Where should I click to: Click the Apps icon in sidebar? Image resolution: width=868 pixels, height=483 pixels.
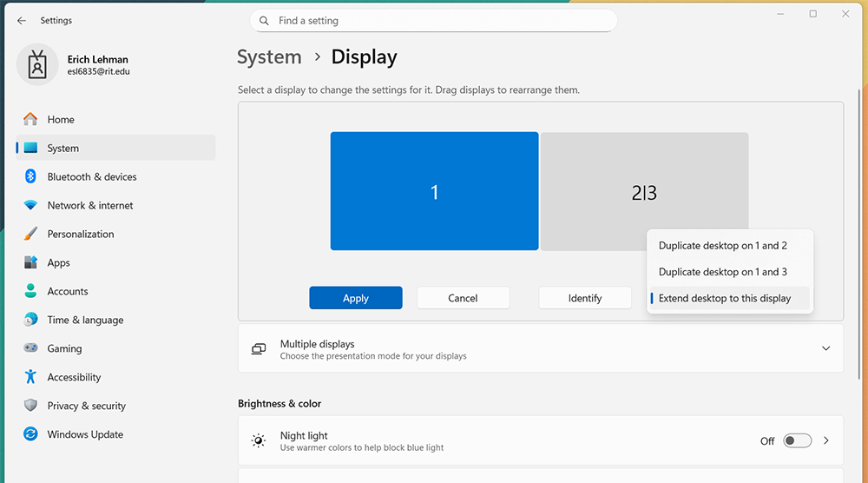31,263
